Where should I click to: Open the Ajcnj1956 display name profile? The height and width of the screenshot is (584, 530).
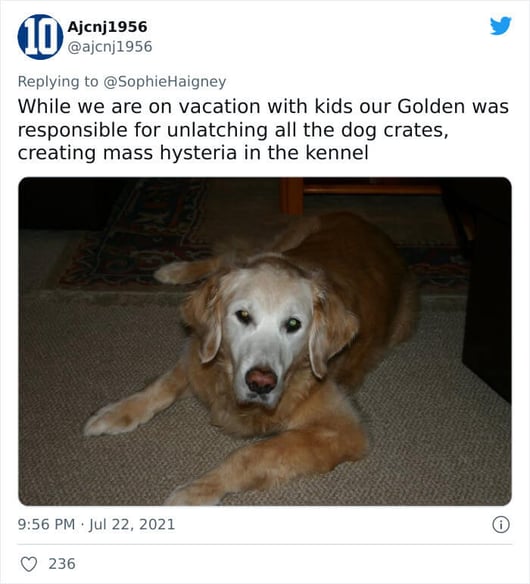[107, 27]
